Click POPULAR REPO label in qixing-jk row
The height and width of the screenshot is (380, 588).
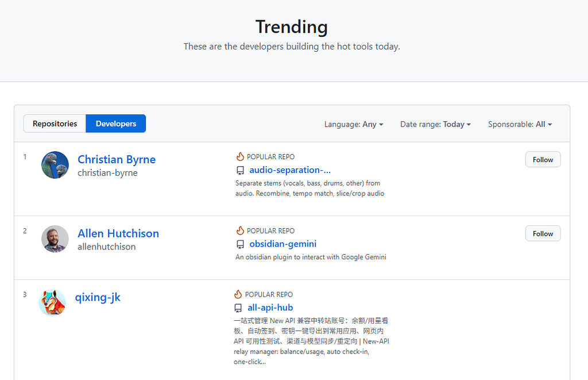(269, 294)
